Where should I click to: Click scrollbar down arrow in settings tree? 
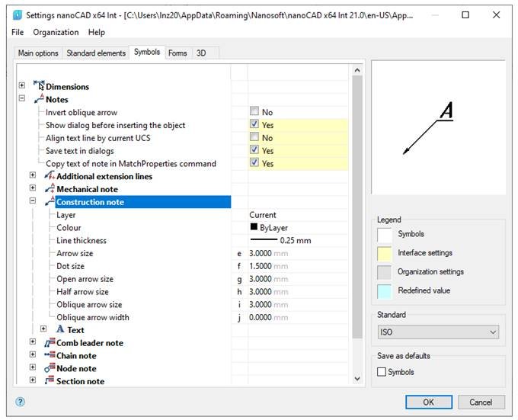coord(357,379)
